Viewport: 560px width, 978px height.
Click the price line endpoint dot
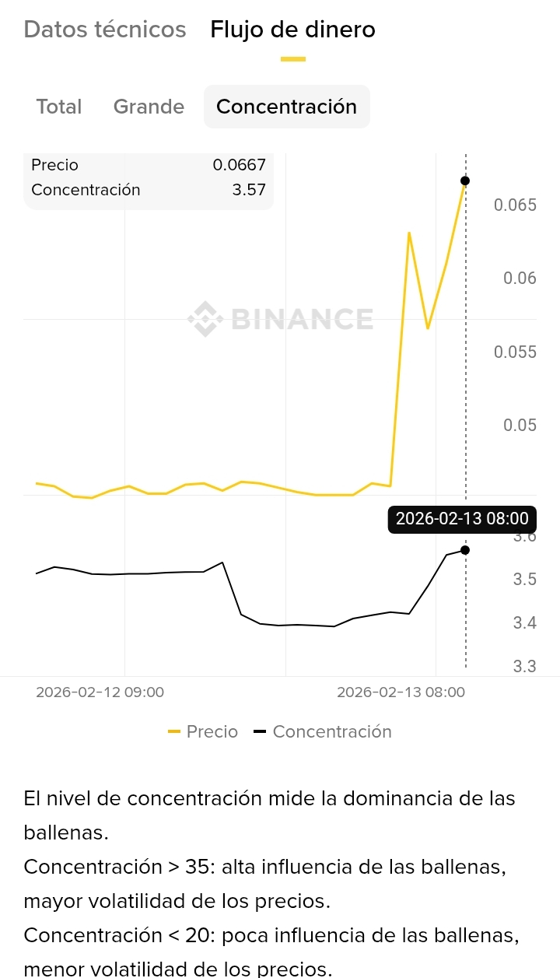[465, 181]
